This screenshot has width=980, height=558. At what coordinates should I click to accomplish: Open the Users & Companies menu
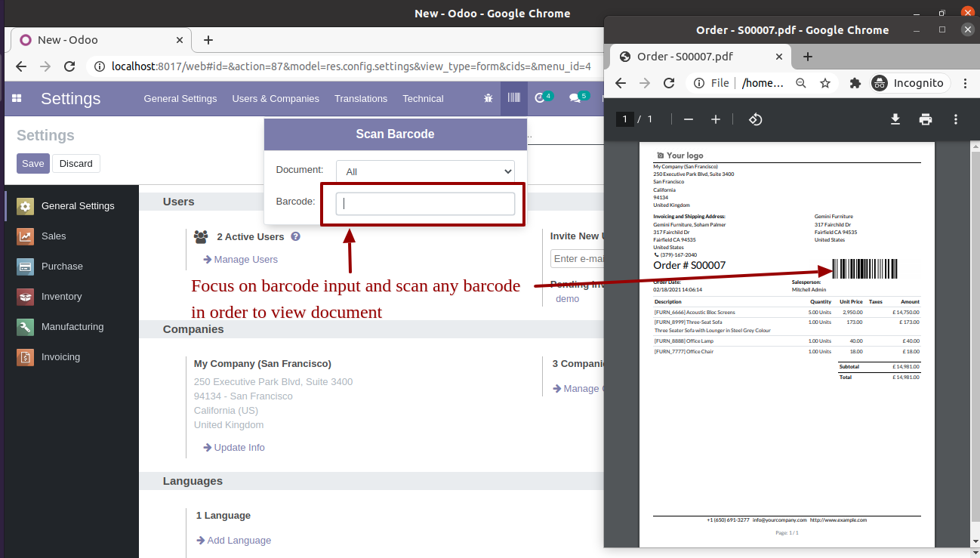[276, 99]
